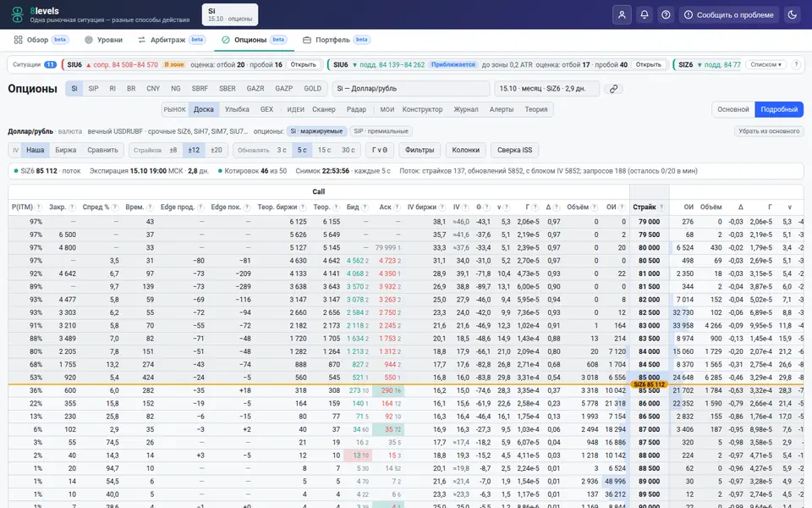This screenshot has height=508, width=812.
Task: Open the Колонки column chooser
Action: point(465,151)
